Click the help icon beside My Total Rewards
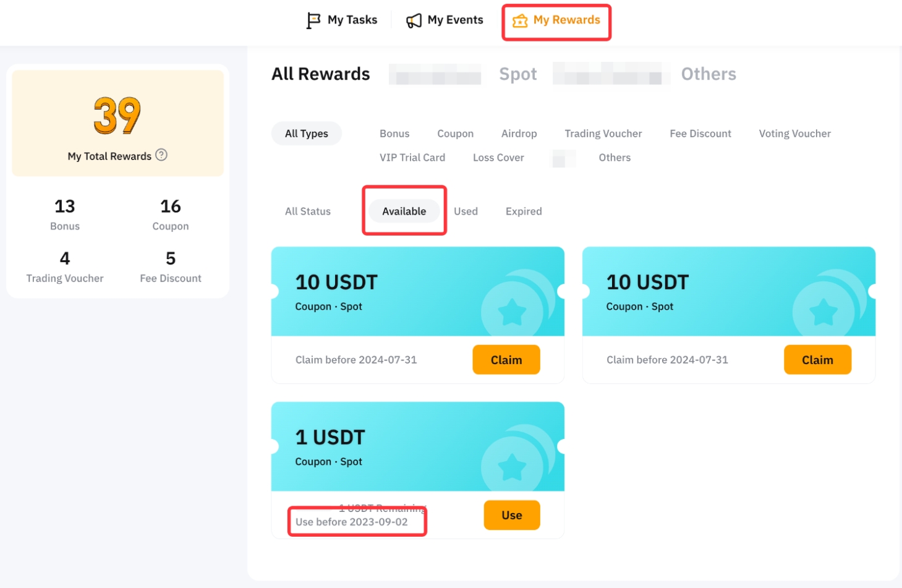 point(161,155)
